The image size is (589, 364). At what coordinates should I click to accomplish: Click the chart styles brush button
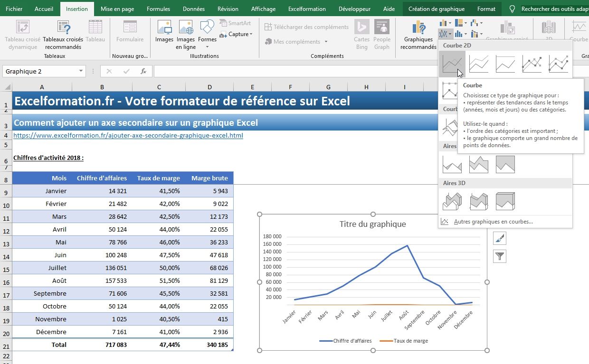pos(500,238)
